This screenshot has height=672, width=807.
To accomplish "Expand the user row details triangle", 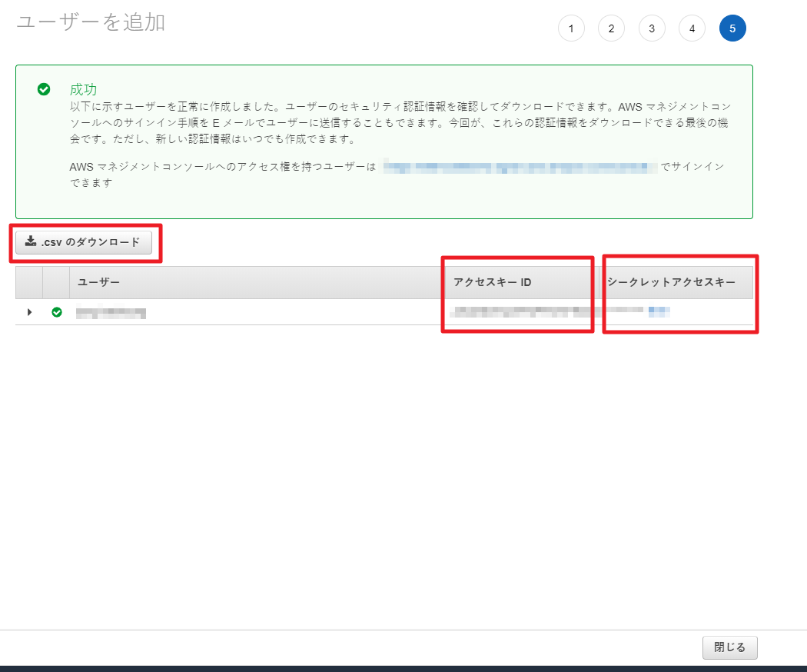I will [x=30, y=312].
